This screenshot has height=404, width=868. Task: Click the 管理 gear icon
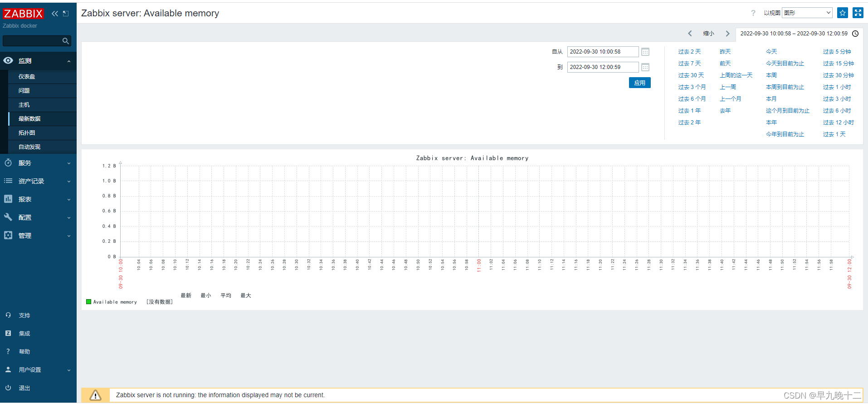[x=8, y=235]
